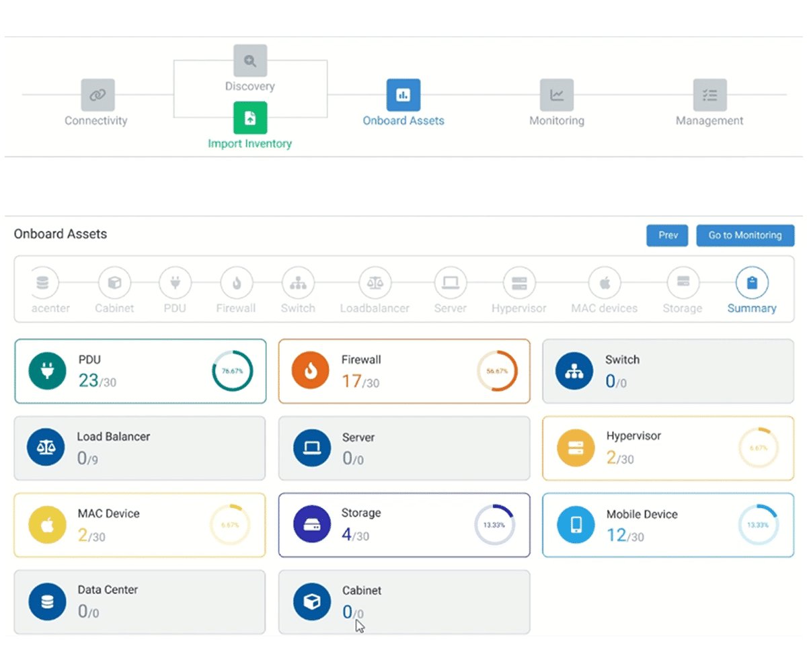Open the Data Center summary card
807x672 pixels.
tap(140, 602)
